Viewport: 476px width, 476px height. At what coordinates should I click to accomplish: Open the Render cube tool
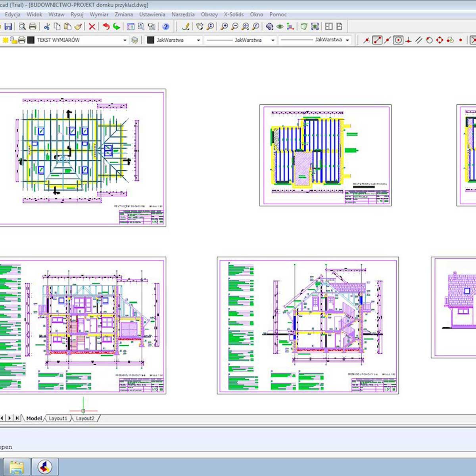coord(304,26)
